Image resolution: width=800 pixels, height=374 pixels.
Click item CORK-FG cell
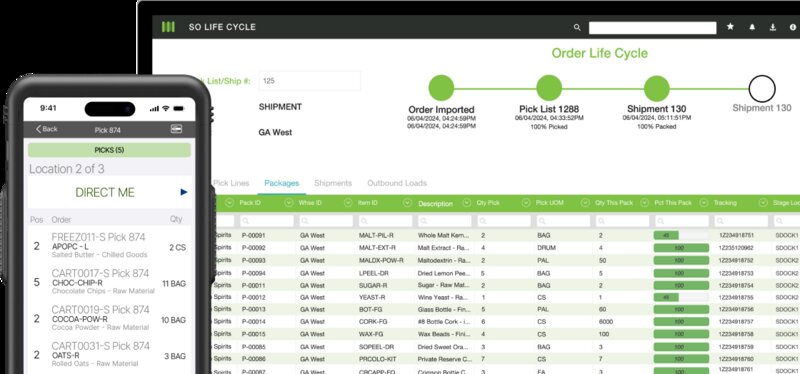[373, 322]
